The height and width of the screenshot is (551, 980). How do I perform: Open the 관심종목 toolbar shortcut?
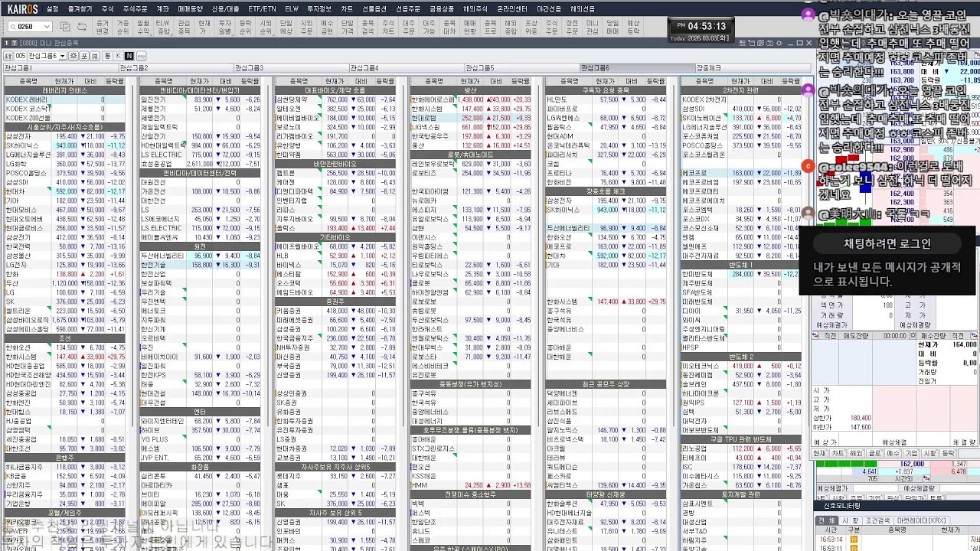pos(184,28)
